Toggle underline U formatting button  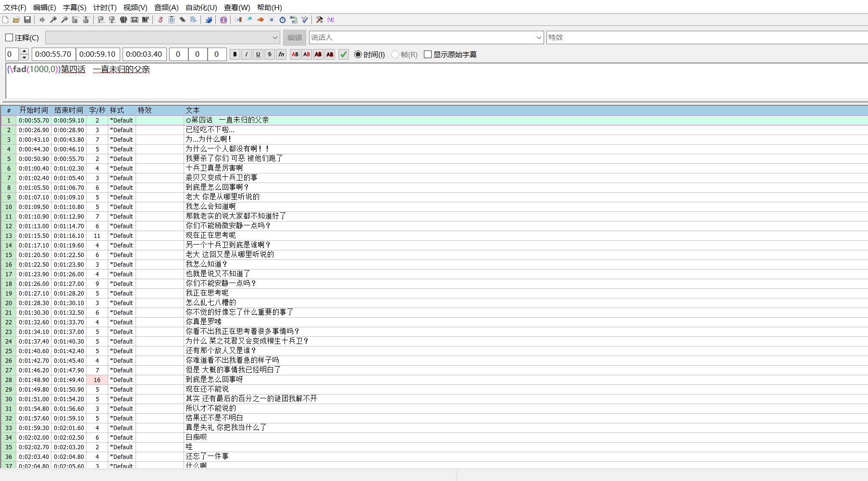[x=258, y=54]
